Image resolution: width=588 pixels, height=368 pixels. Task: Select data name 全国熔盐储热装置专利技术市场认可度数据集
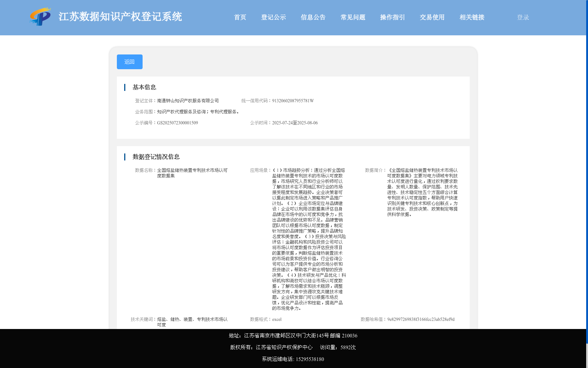[192, 173]
